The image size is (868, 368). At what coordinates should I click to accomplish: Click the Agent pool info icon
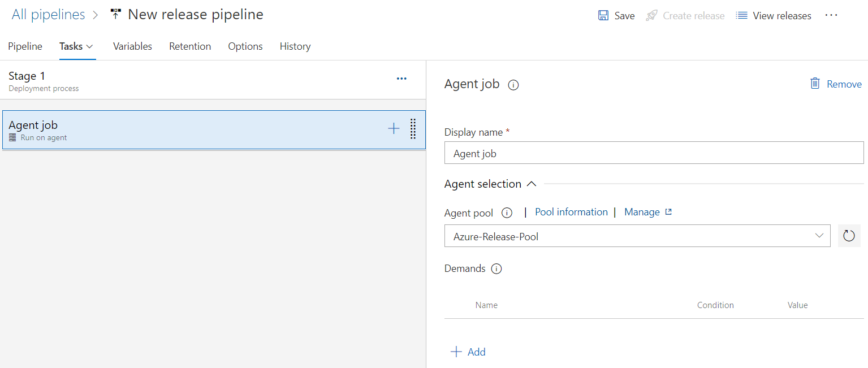pos(507,213)
